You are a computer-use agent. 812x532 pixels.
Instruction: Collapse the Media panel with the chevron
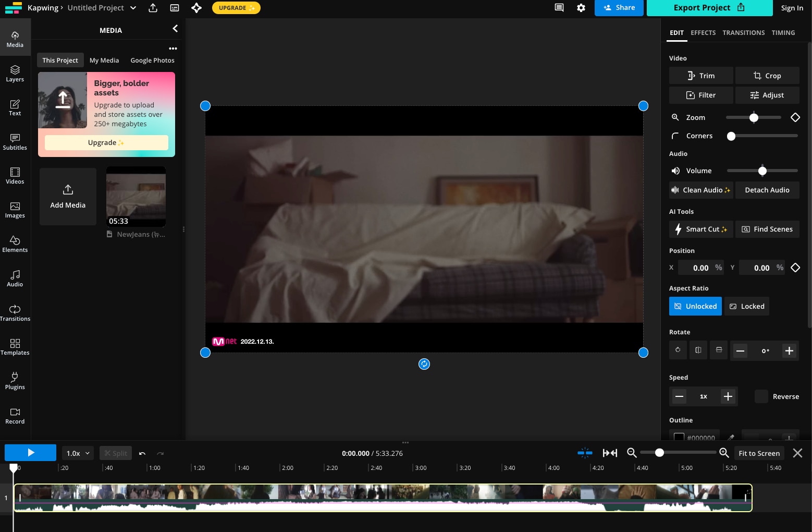click(x=175, y=29)
